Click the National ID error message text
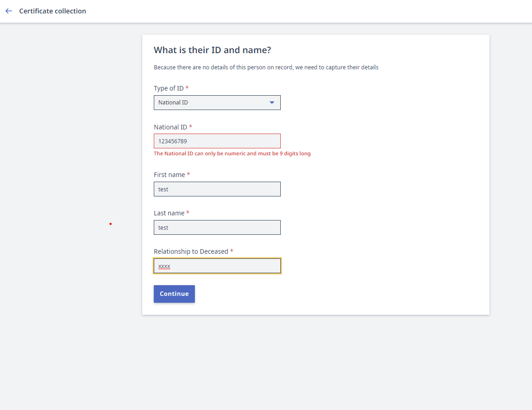Screen dimensions: 532x410 [x=232, y=153]
